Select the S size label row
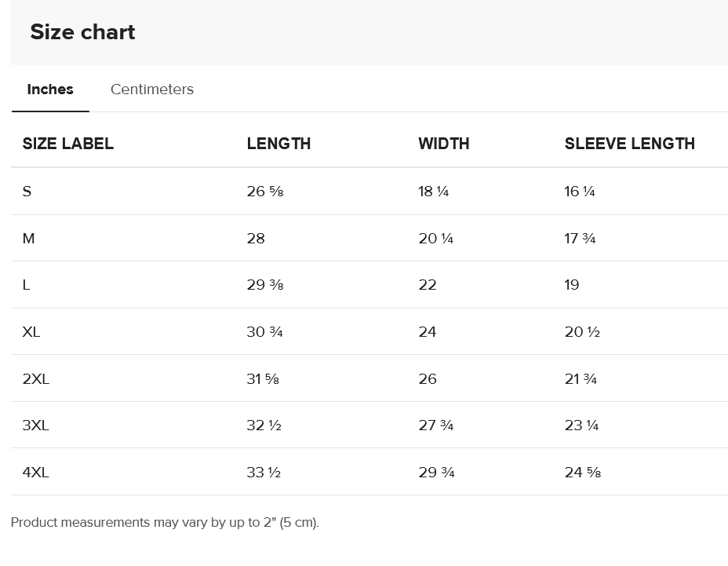The height and width of the screenshot is (566, 728). coord(27,192)
